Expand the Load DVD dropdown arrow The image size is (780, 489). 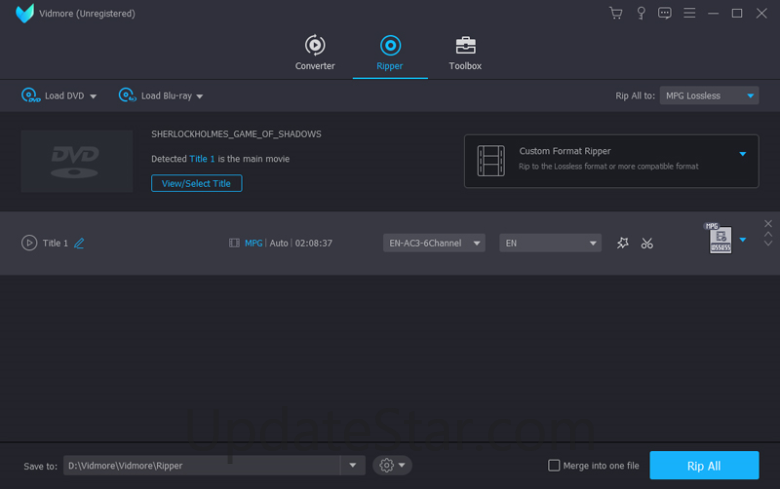coord(93,97)
